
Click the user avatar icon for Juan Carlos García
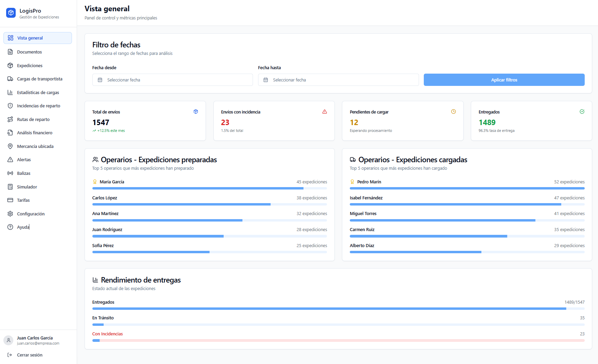tap(9, 340)
